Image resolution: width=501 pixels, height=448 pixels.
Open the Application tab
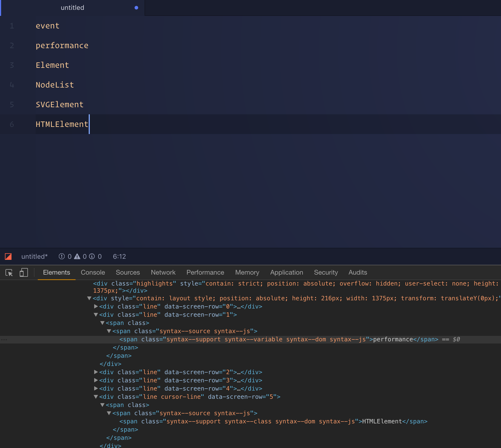[x=287, y=272]
